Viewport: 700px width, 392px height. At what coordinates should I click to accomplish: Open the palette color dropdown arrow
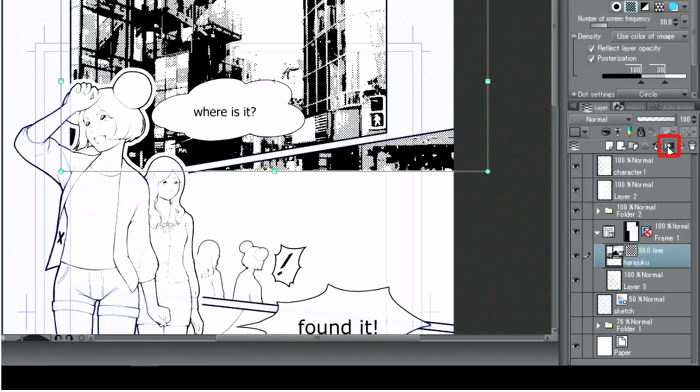click(585, 132)
